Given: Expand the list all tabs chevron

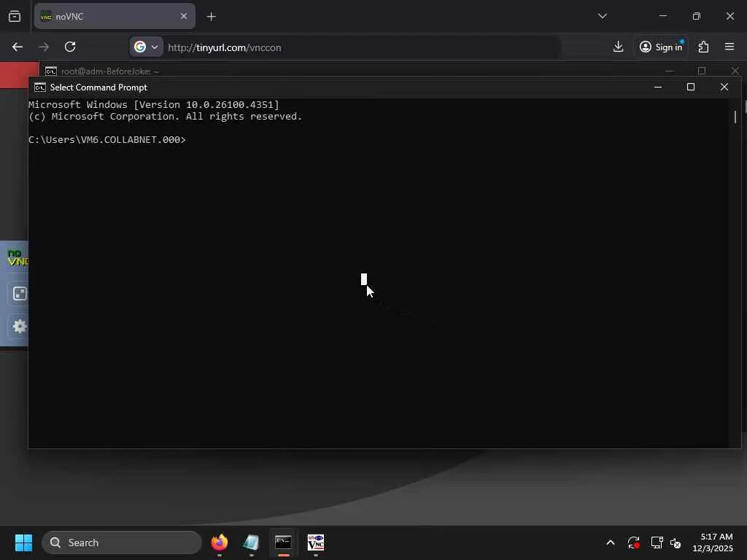Looking at the screenshot, I should [602, 16].
